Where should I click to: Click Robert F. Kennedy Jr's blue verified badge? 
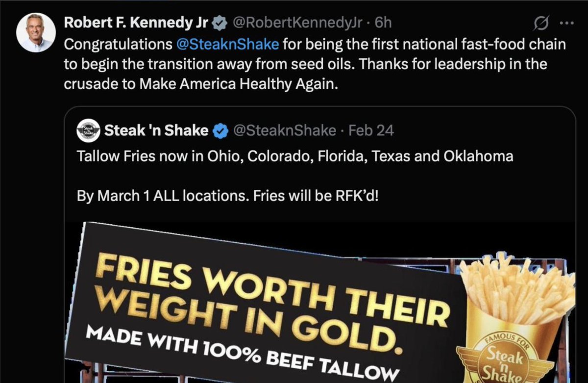pos(220,23)
